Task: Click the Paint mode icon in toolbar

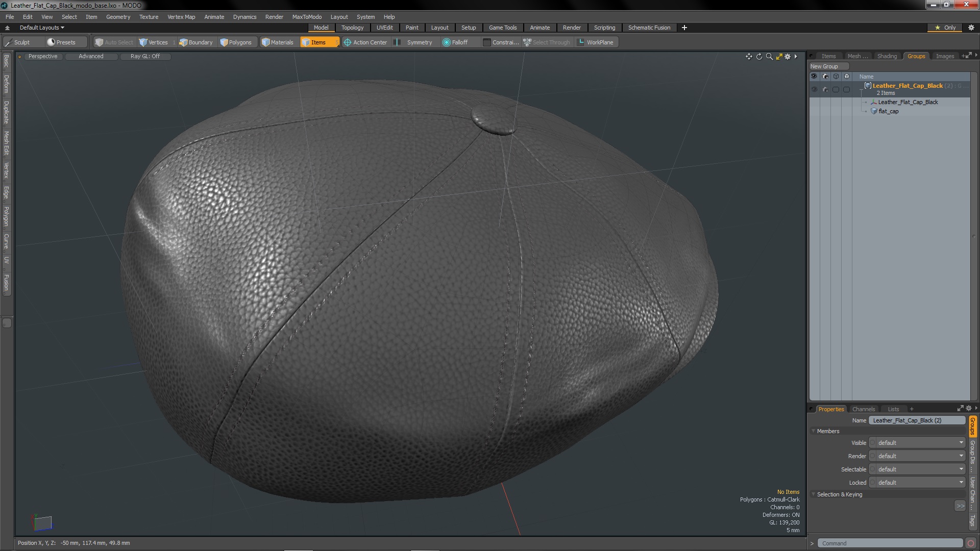Action: coord(411,28)
